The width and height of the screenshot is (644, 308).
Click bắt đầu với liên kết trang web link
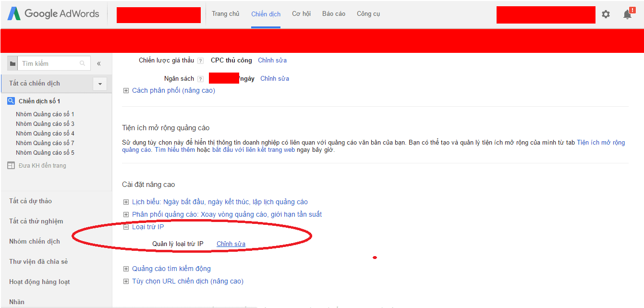click(253, 150)
